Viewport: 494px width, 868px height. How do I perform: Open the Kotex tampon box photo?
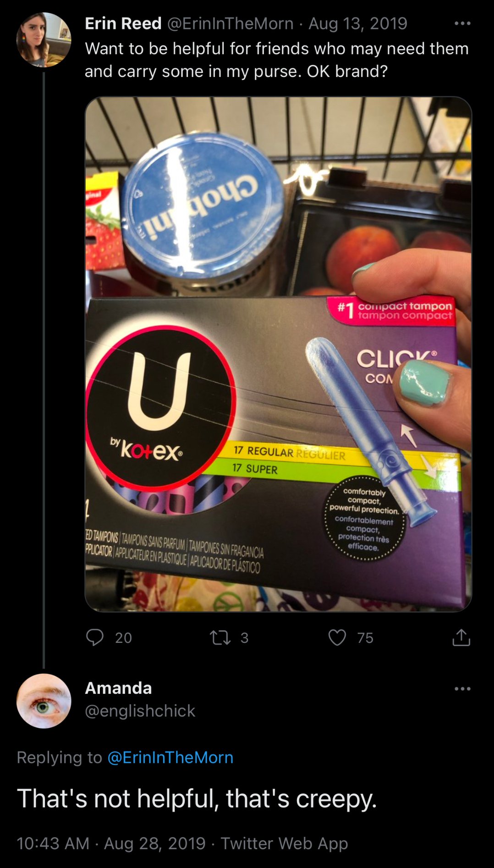[x=278, y=354]
